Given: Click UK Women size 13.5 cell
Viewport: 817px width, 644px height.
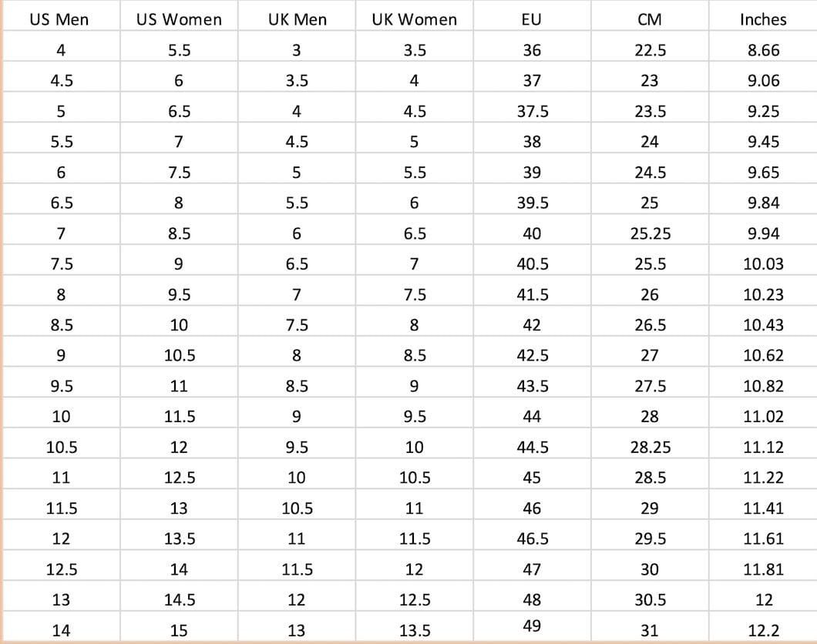Looking at the screenshot, I should (414, 630).
